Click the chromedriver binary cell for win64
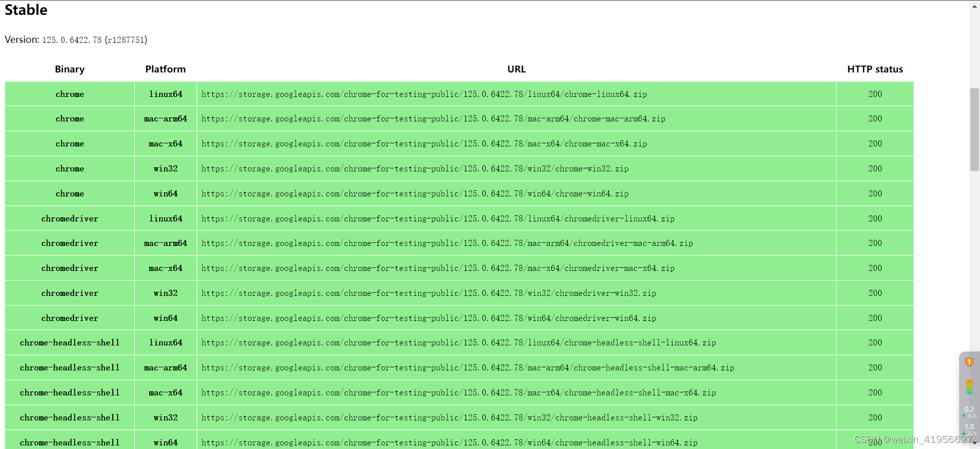The image size is (980, 449). 70,318
